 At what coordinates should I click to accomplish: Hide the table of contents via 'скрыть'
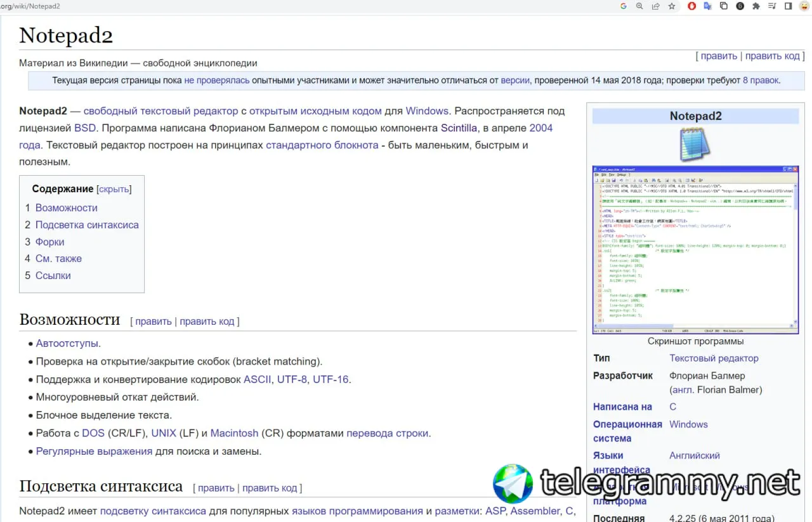114,189
